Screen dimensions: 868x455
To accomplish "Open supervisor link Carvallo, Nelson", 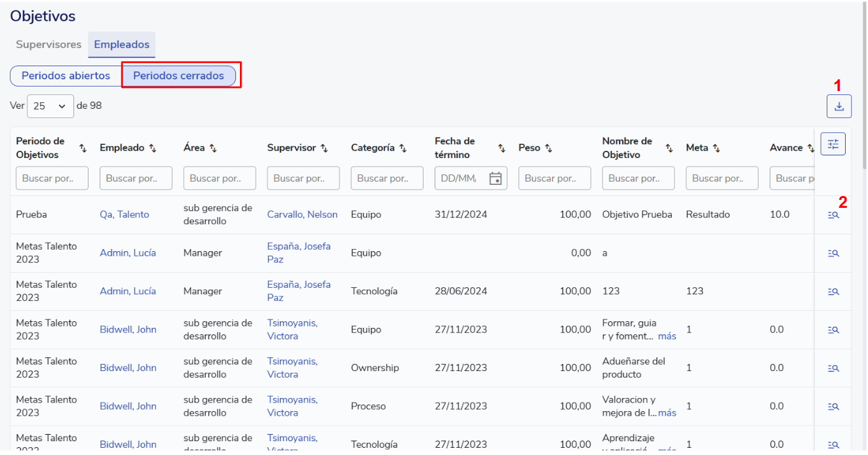I will coord(302,214).
